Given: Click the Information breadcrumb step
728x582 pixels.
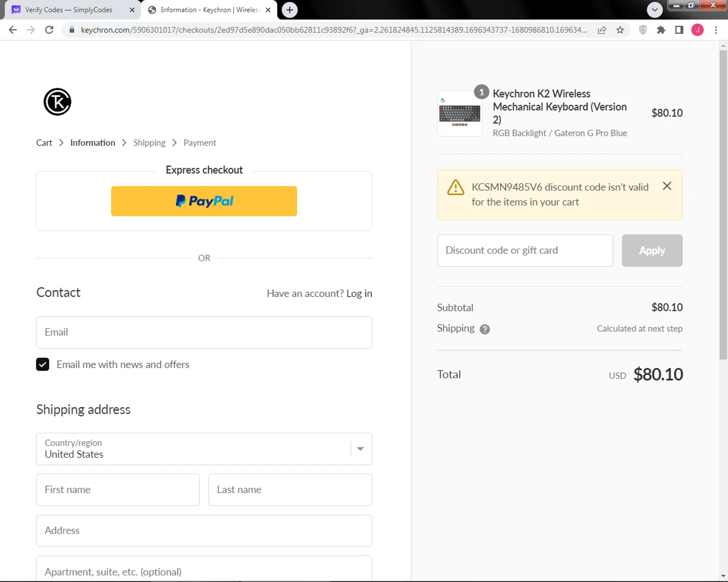Looking at the screenshot, I should pos(93,143).
